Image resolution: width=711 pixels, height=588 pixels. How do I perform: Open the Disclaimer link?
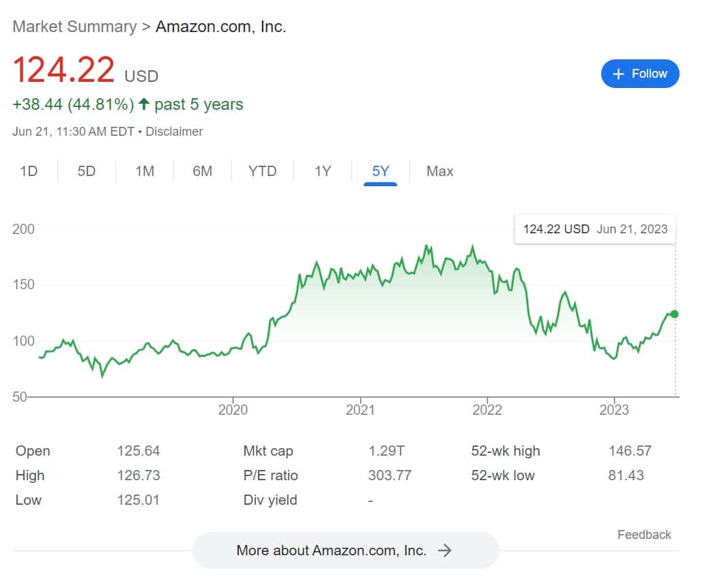pos(175,132)
